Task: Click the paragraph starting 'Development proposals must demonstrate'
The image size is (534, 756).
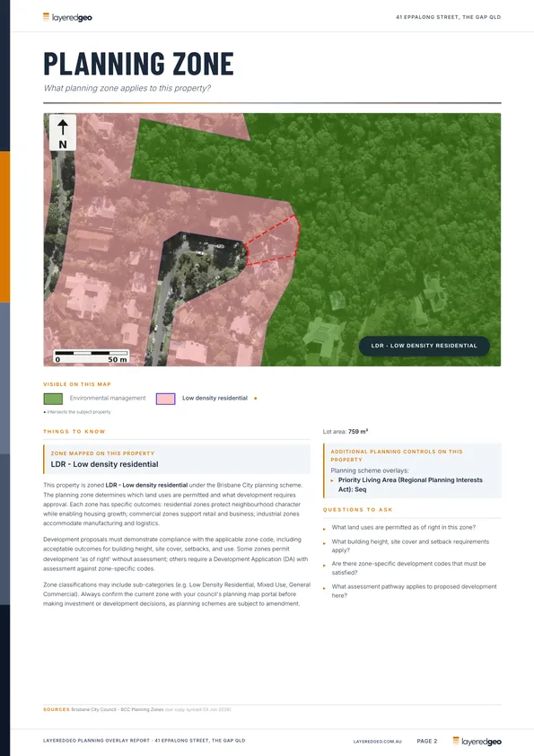Action: (x=175, y=554)
